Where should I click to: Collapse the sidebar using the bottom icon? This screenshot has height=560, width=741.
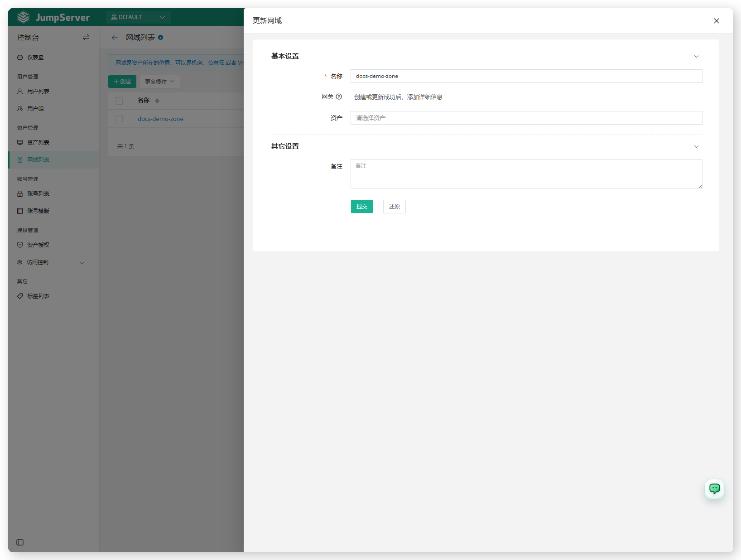pos(20,542)
